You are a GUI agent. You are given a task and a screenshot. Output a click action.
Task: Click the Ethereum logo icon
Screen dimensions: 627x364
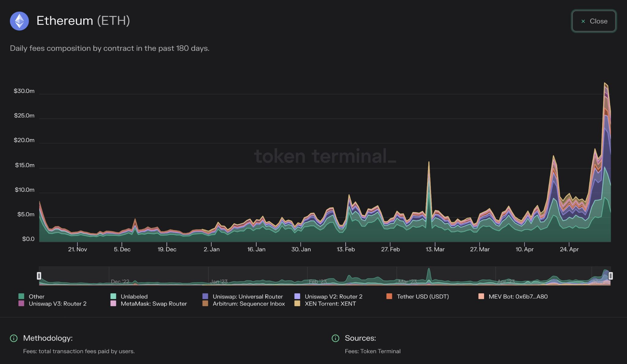pyautogui.click(x=19, y=21)
